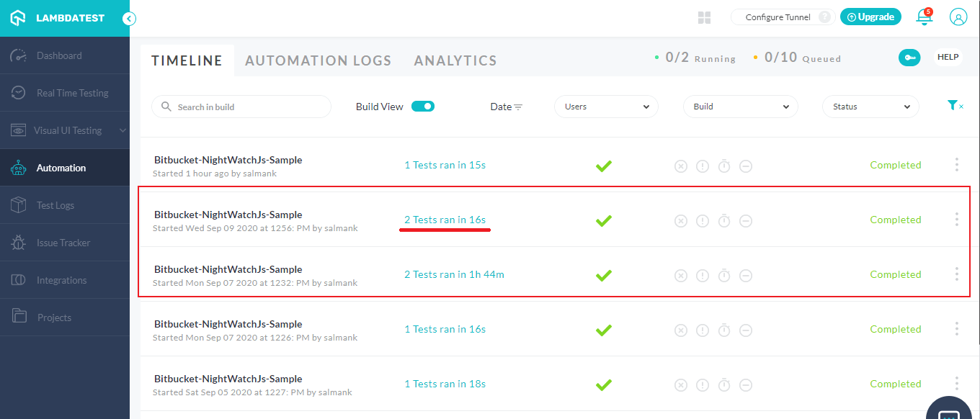
Task: Open the Build dropdown filter
Action: pyautogui.click(x=740, y=107)
